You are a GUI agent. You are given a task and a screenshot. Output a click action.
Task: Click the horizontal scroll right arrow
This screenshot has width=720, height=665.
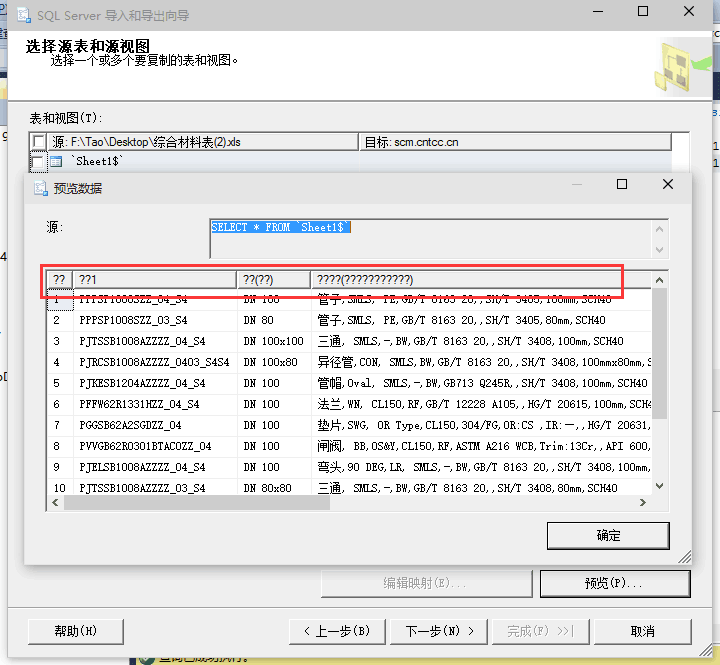[643, 502]
